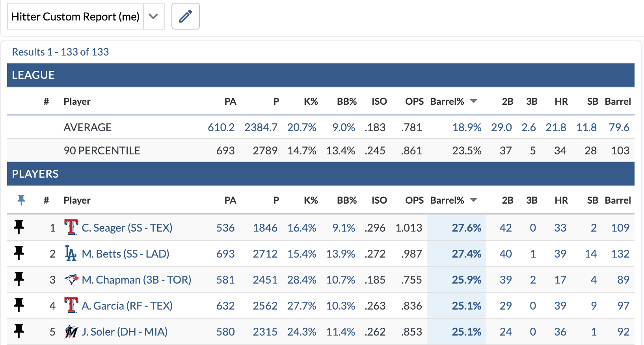644x345 pixels.
Task: Click Results 1 - 133 of 133 text
Action: 60,52
